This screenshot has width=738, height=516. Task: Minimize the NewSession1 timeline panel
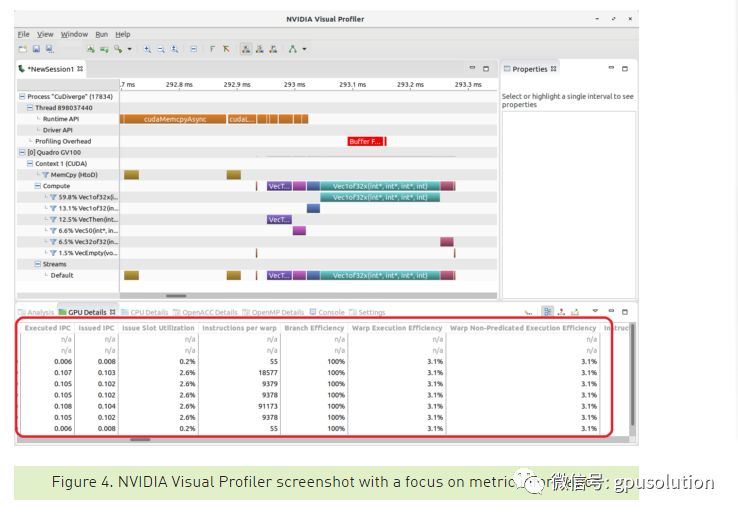(x=472, y=68)
